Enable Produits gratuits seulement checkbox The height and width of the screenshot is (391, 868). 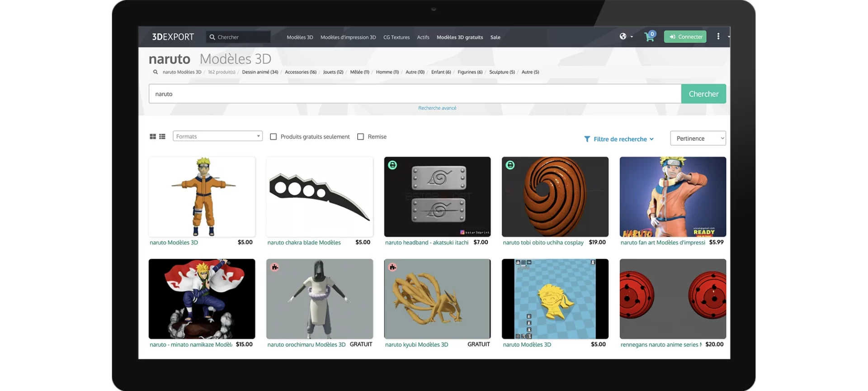tap(274, 137)
